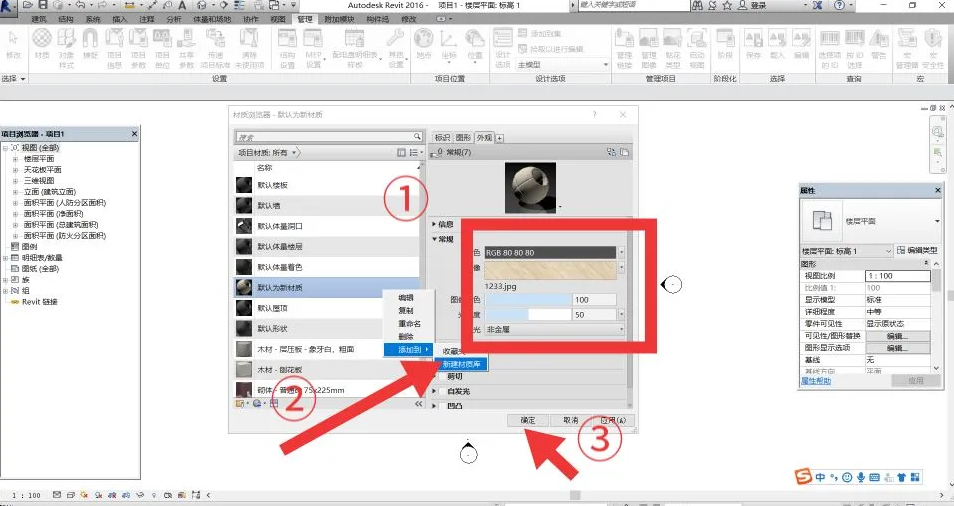This screenshot has width=954, height=506.
Task: Select 木材 - 刨花板 material in list
Action: (326, 369)
